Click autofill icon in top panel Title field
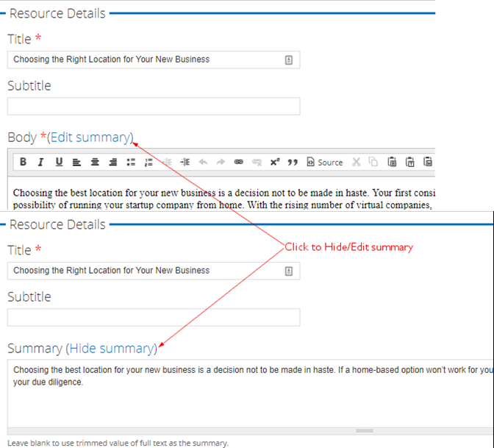 (289, 60)
